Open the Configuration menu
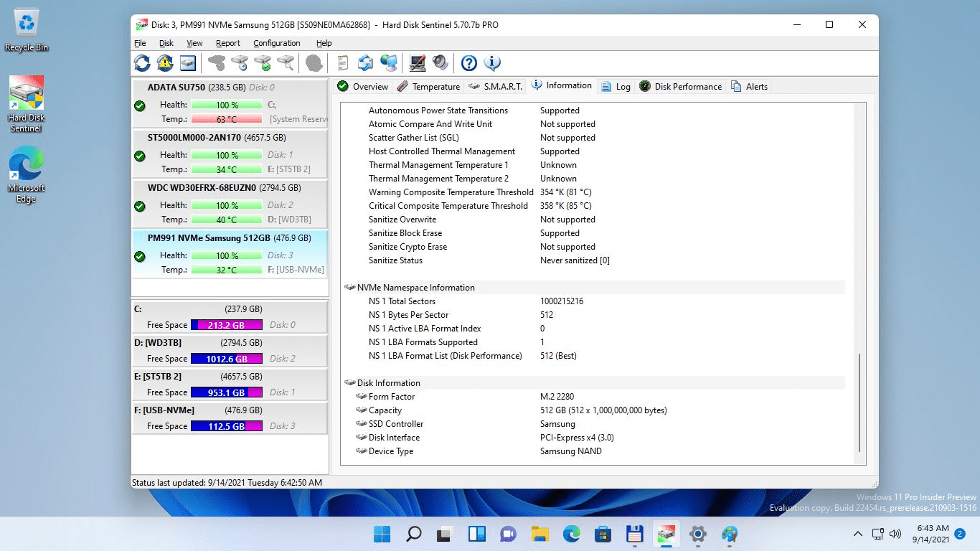This screenshot has height=551, width=980. pyautogui.click(x=276, y=43)
